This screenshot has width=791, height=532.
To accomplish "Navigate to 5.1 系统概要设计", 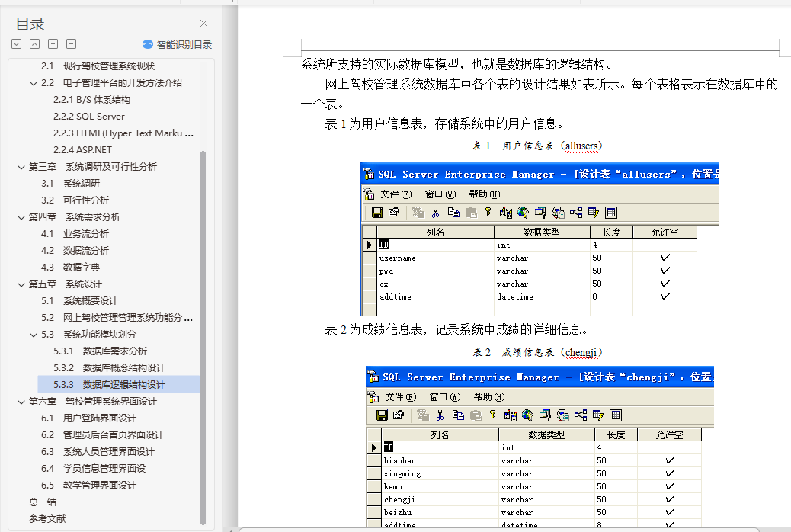I will click(80, 300).
